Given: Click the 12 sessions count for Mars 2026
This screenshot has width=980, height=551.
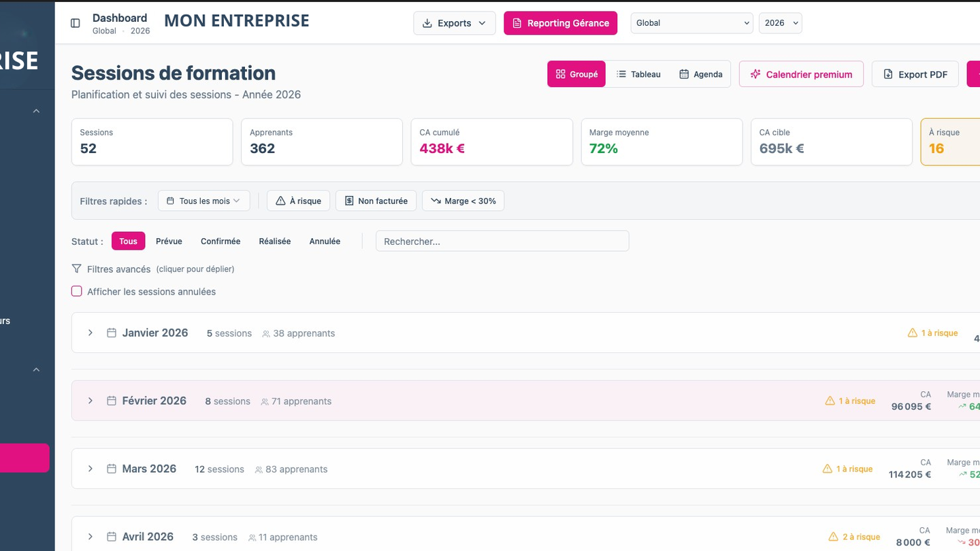Looking at the screenshot, I should point(219,469).
